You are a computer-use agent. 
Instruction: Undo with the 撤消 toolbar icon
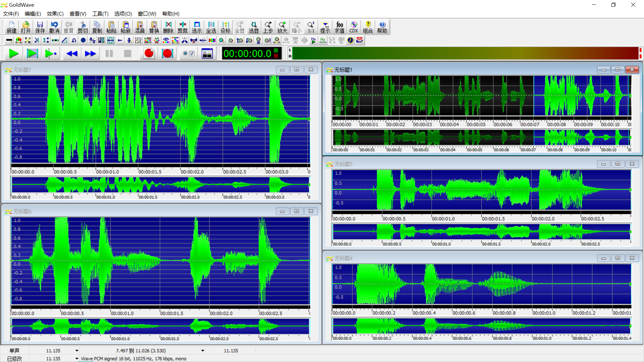tap(54, 27)
